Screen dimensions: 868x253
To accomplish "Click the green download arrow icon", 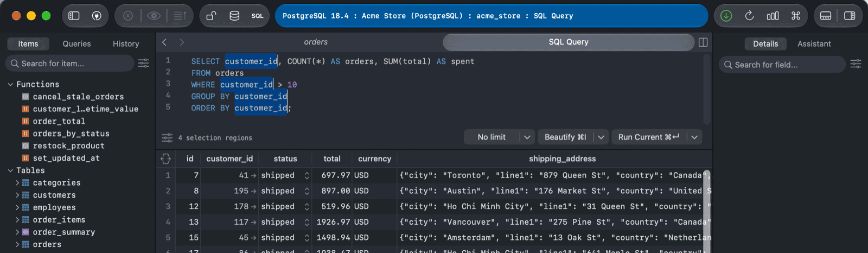I will coord(726,16).
